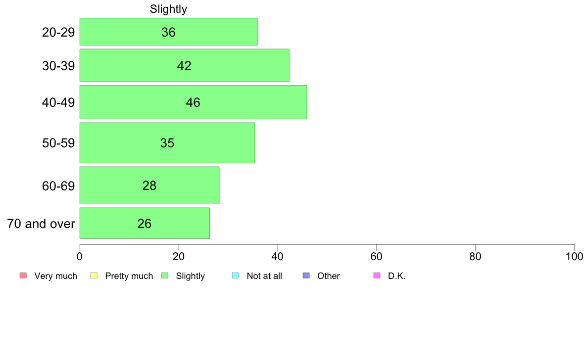
Task: Click the Other blue legend swatch
Action: tap(306, 275)
